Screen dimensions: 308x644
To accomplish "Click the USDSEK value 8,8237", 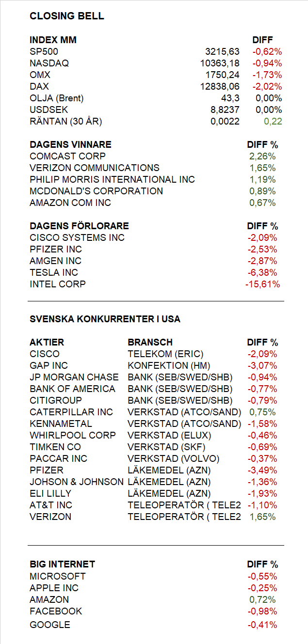I will [225, 110].
